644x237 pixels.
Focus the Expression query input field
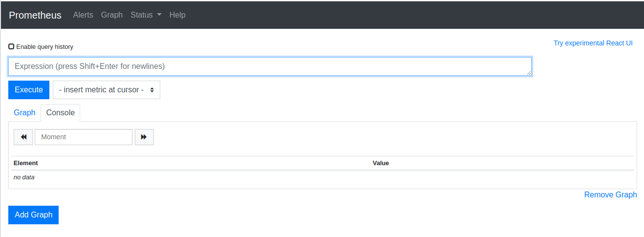[x=270, y=66]
